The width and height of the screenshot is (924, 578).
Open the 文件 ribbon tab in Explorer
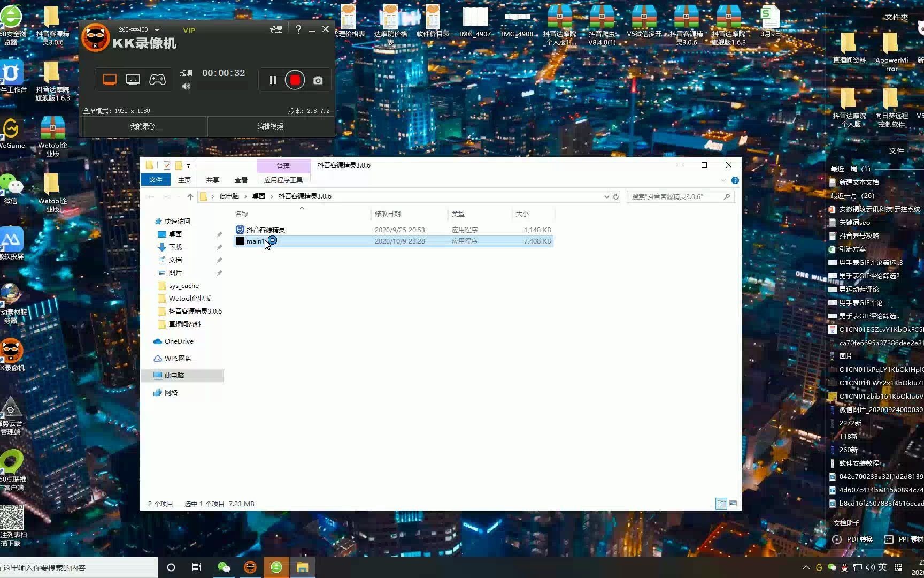[x=156, y=180]
